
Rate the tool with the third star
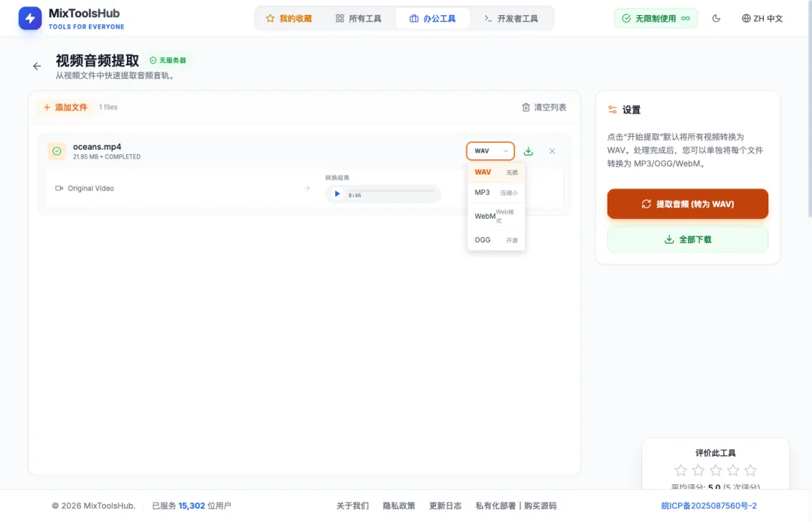716,470
